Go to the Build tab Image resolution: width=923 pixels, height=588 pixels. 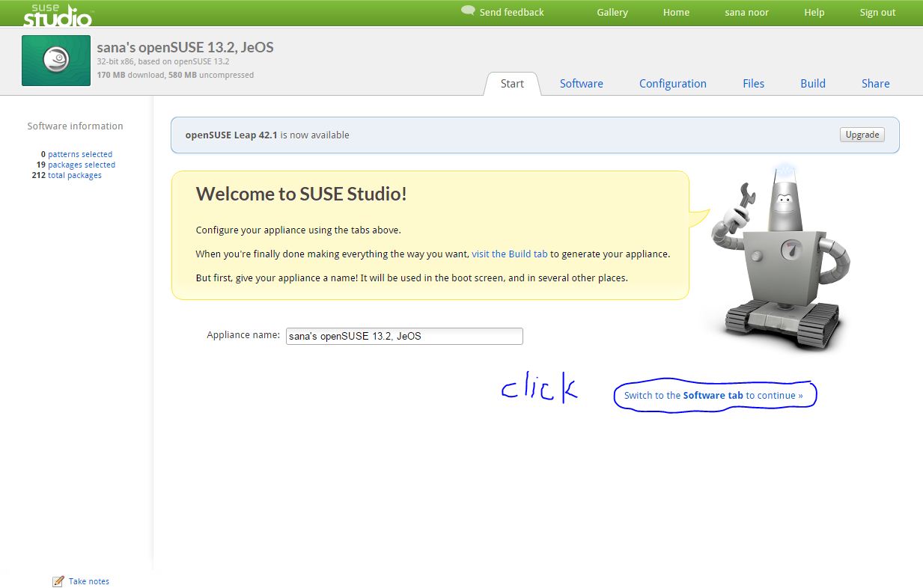(x=812, y=84)
